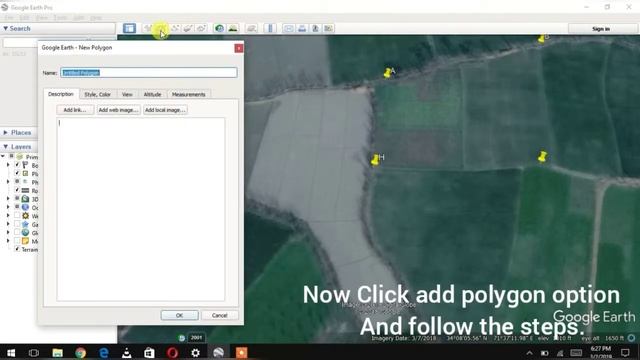Open File Explorer from the taskbar
This screenshot has height=360, width=640.
[57, 353]
